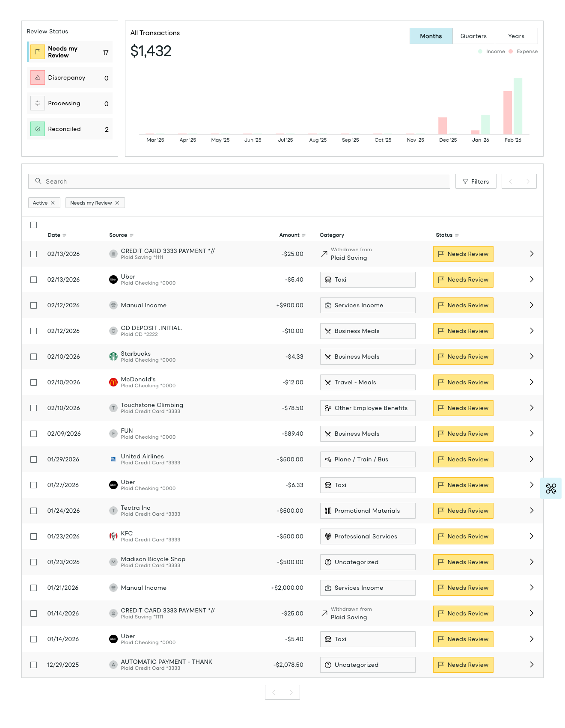
Task: Click the Amount column sort icon
Action: pos(303,235)
